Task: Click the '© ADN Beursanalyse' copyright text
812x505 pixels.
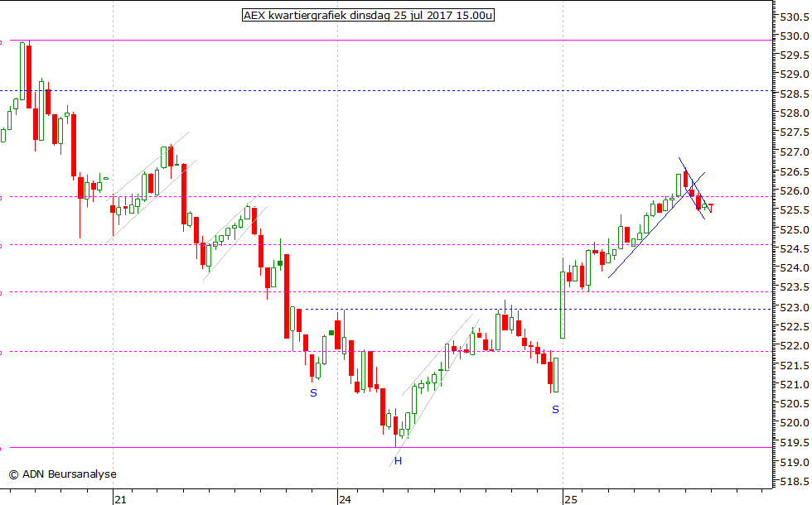Action: tap(63, 474)
